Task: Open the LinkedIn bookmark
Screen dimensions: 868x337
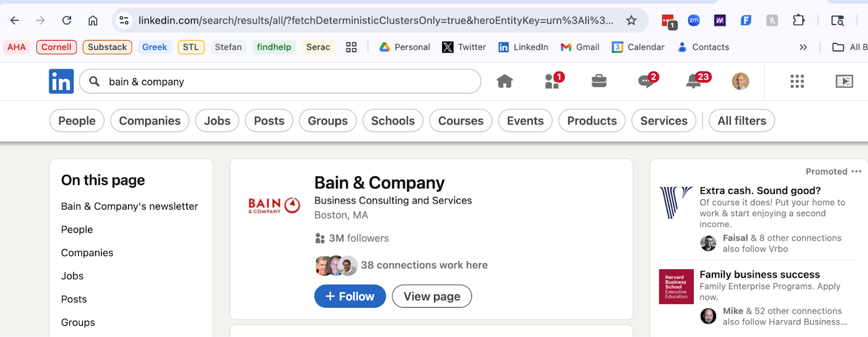Action: [x=524, y=47]
